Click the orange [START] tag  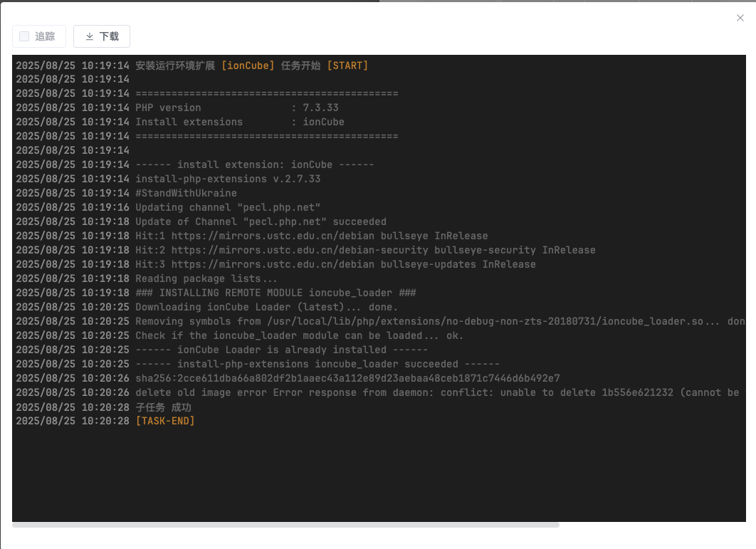347,66
